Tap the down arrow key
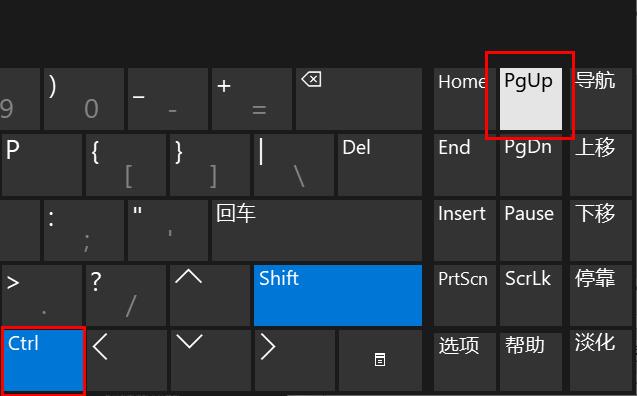The height and width of the screenshot is (396, 637). point(210,360)
